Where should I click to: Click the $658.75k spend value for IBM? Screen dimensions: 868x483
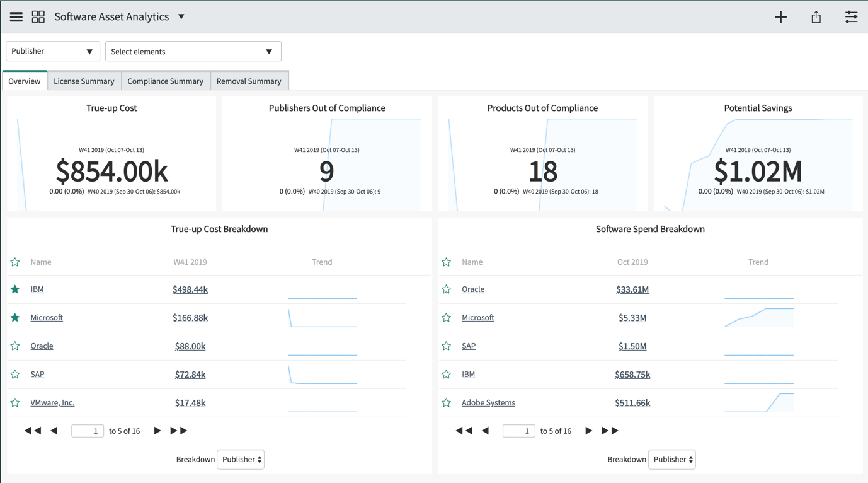coord(632,375)
